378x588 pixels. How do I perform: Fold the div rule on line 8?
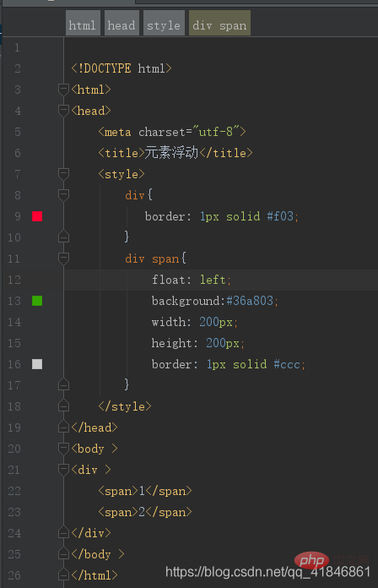[63, 194]
